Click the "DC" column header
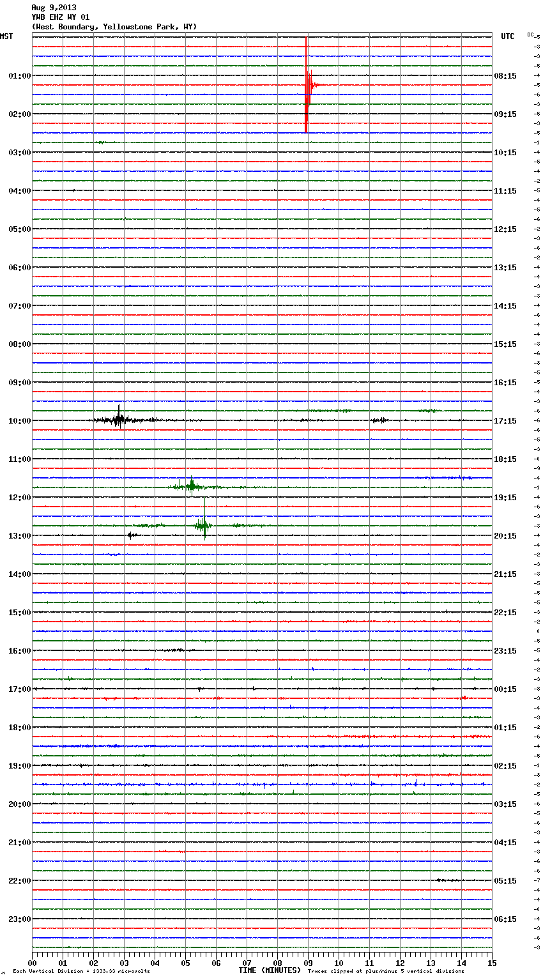The width and height of the screenshot is (543, 980). click(530, 34)
